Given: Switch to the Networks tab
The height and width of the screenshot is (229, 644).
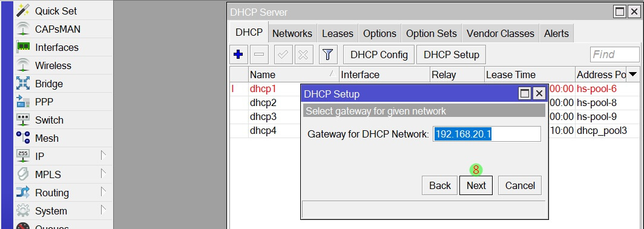Looking at the screenshot, I should click(x=292, y=34).
